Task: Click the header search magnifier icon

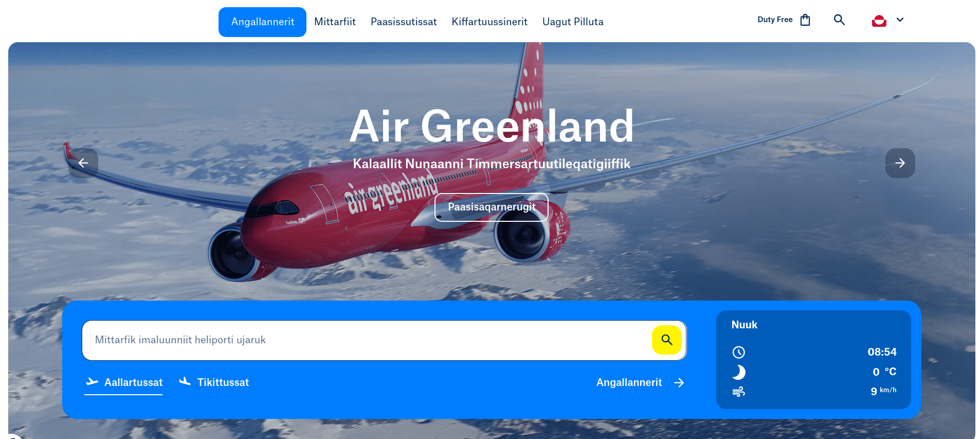Action: (x=839, y=20)
